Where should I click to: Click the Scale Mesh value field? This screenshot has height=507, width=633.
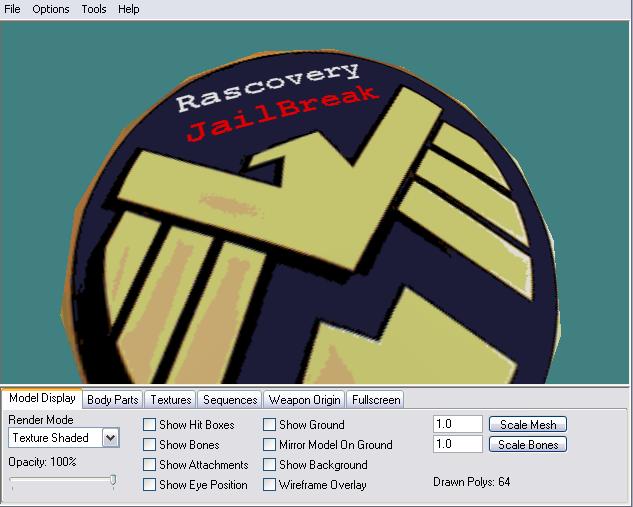click(457, 425)
